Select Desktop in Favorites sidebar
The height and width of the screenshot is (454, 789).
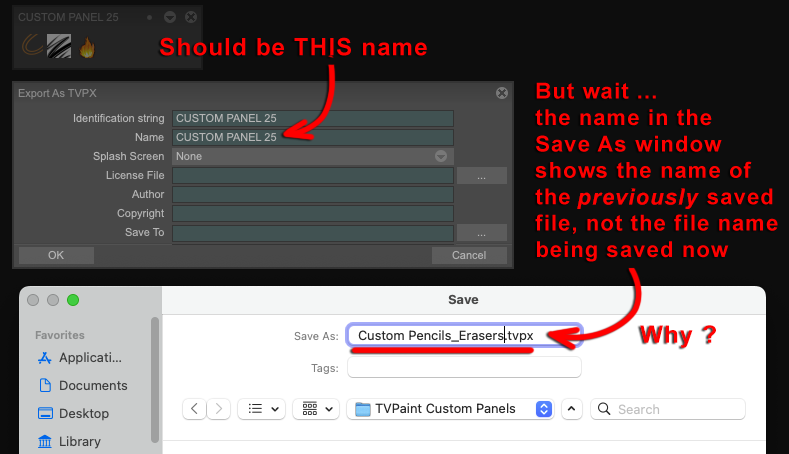(x=73, y=414)
